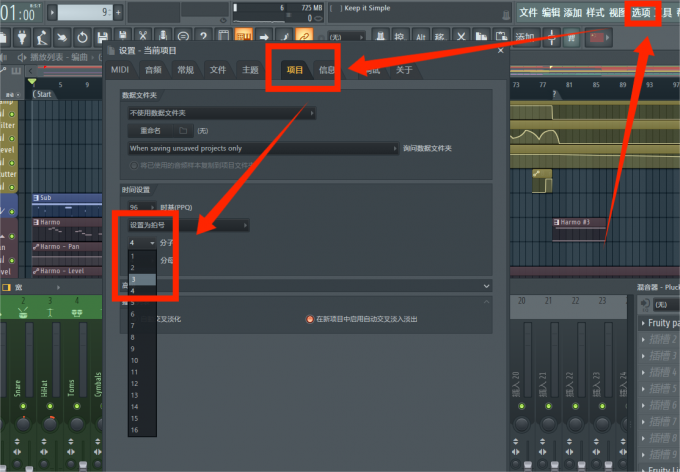This screenshot has height=472, width=680.
Task: Click the desk lamp toolbar icon
Action: click(42, 38)
